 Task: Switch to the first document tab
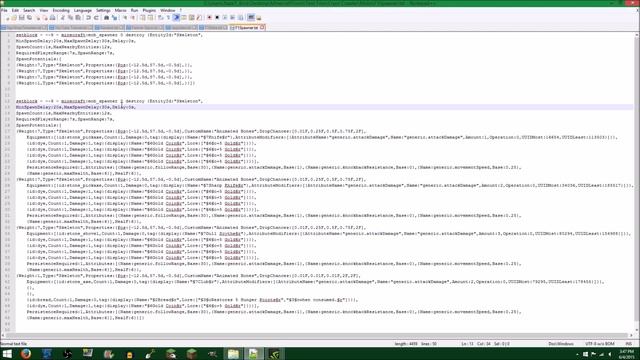point(24,28)
